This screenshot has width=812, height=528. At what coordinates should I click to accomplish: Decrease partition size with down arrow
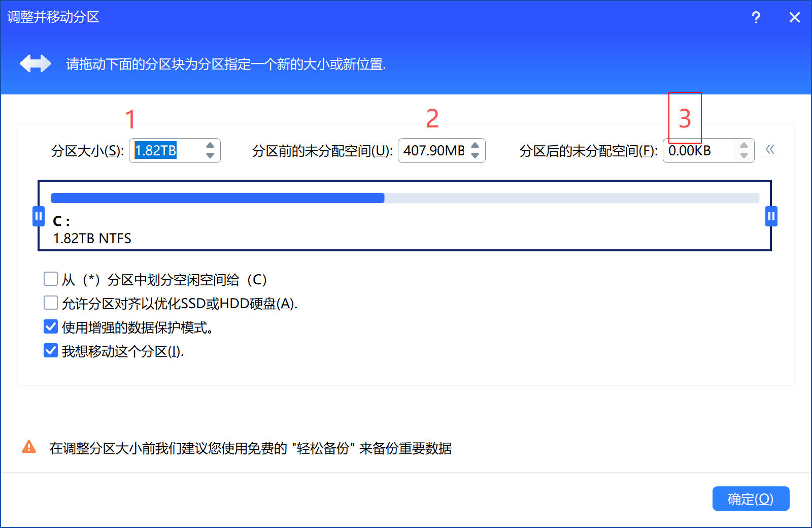point(210,156)
